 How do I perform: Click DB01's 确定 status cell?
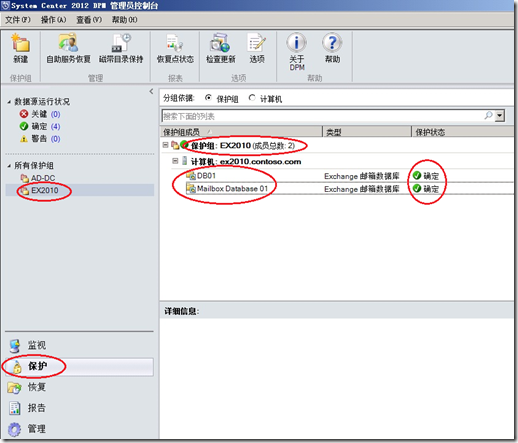tap(426, 176)
